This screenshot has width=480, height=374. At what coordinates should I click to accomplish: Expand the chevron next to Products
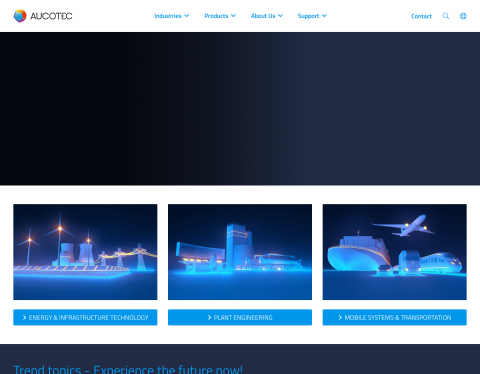[x=233, y=16]
